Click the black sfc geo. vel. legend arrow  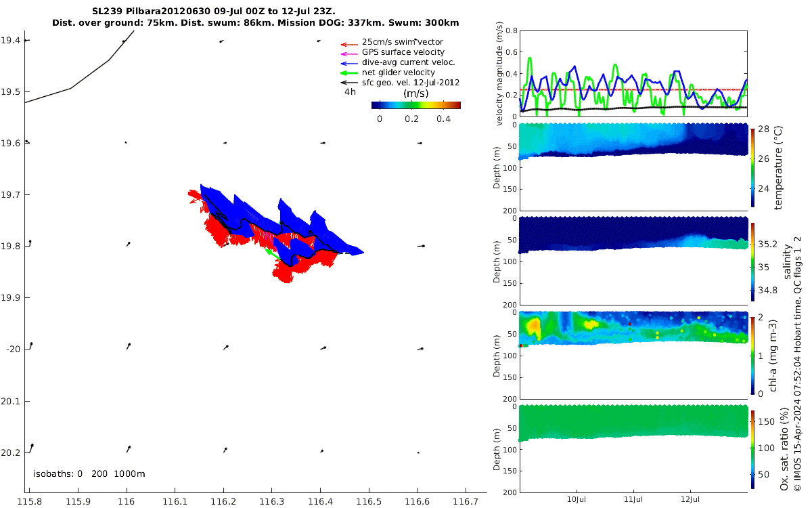[349, 83]
